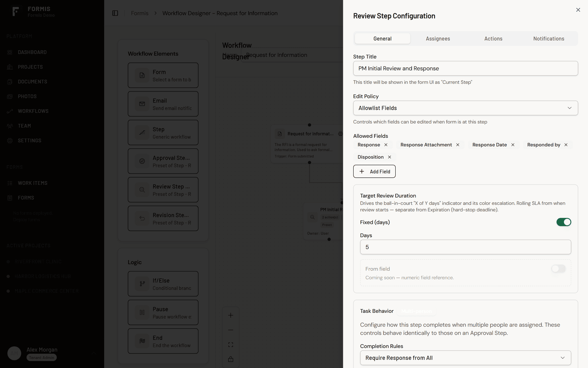
Task: Toggle the sidebar panel icon
Action: (115, 13)
